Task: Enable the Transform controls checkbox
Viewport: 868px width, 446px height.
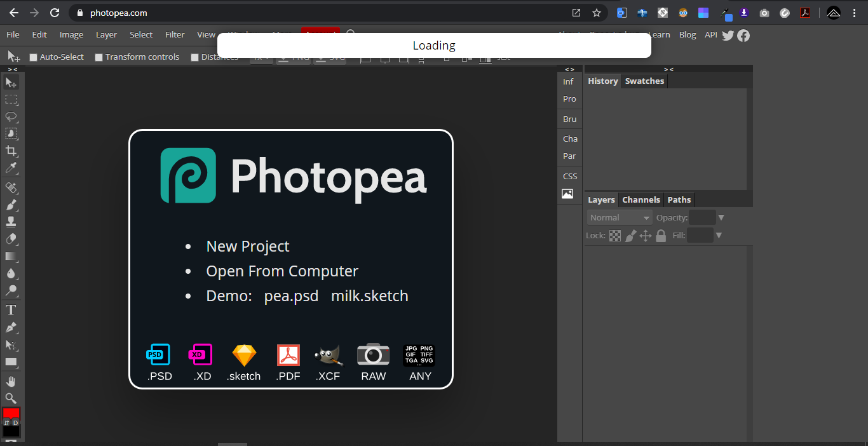Action: pyautogui.click(x=98, y=57)
